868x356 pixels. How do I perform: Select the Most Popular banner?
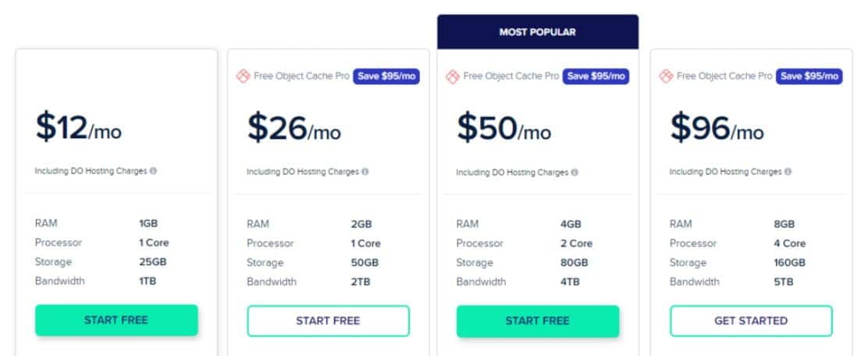pos(538,32)
